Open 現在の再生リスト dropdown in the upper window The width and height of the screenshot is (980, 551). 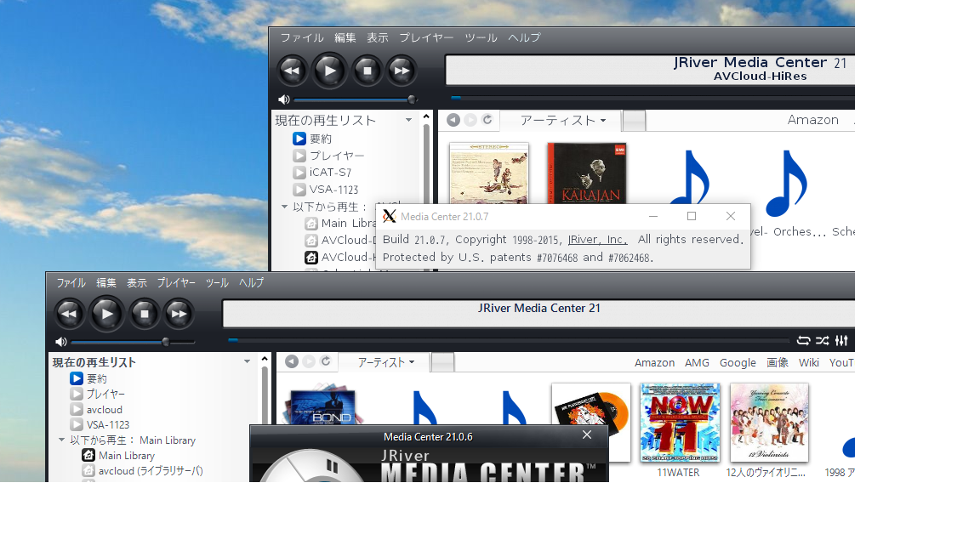click(408, 120)
